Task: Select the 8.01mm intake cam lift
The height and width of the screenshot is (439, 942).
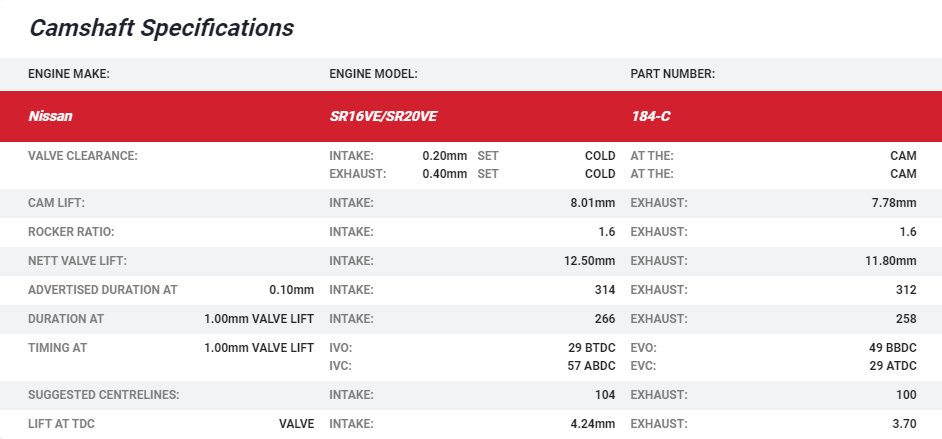Action: pos(592,203)
